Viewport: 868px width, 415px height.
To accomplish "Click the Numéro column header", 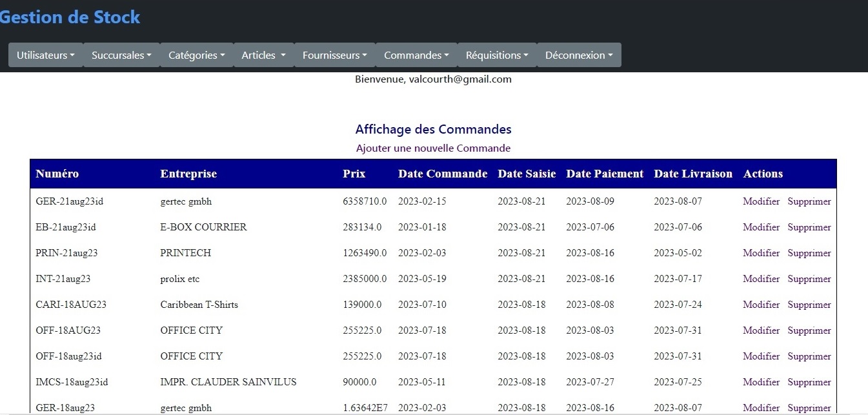I will pyautogui.click(x=57, y=174).
